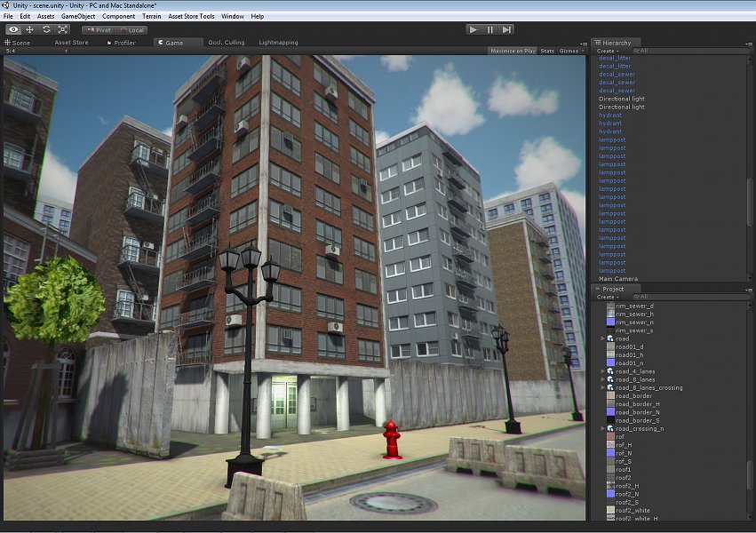Select Main Camera in the Hierarchy
The height and width of the screenshot is (533, 756).
tap(618, 279)
